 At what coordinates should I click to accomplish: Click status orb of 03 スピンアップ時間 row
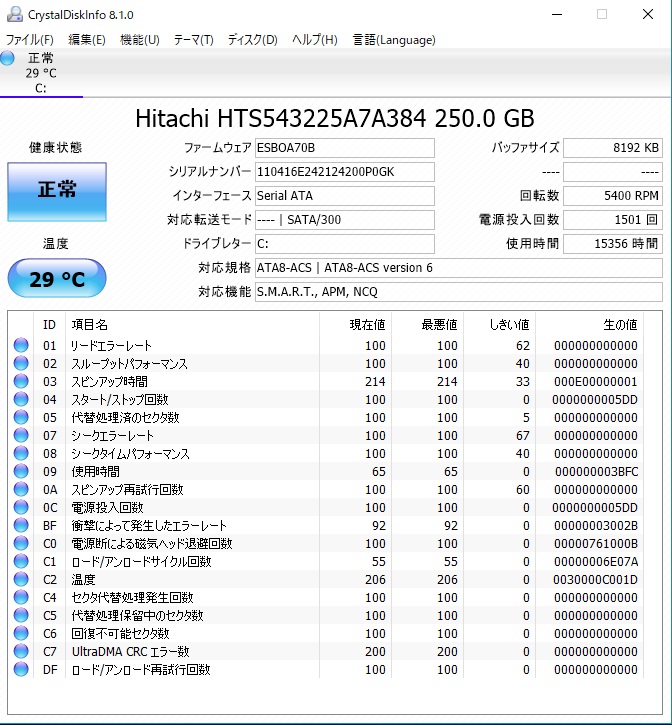(x=21, y=381)
